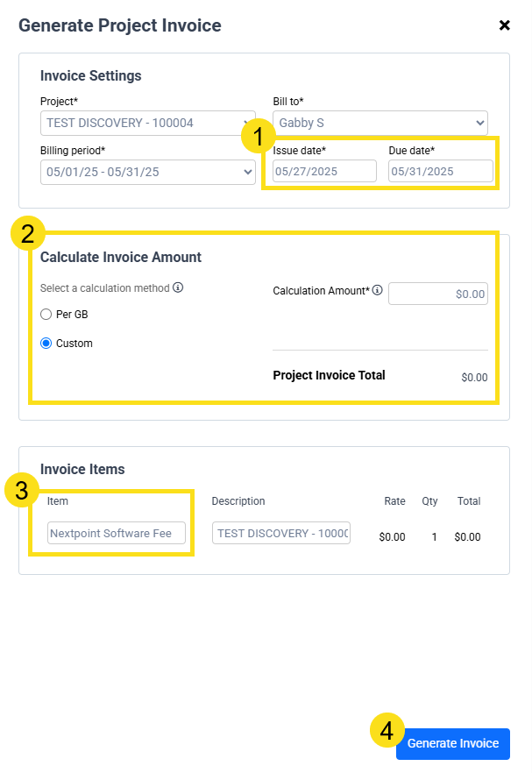Click the Bill to dropdown chevron arrow

click(x=479, y=123)
